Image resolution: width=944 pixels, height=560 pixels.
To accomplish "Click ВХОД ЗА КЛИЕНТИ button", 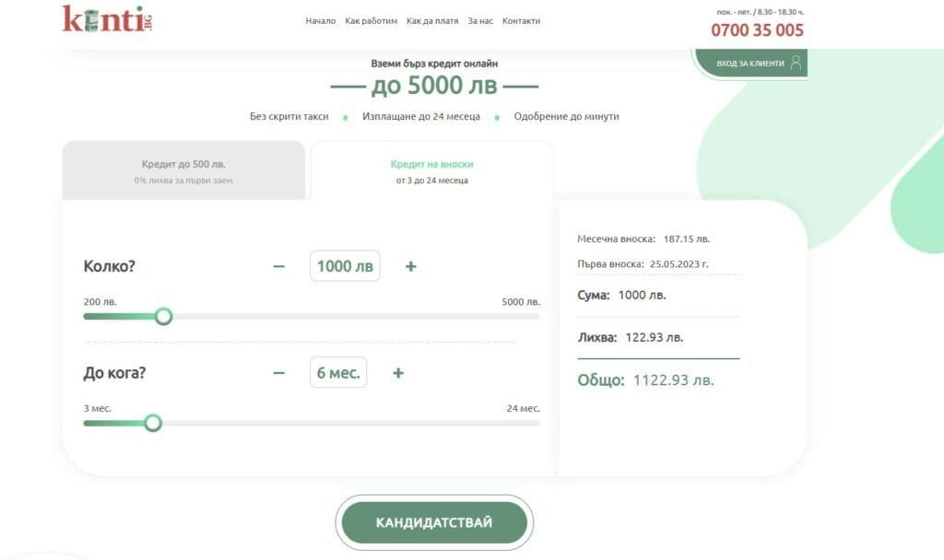I will (750, 64).
